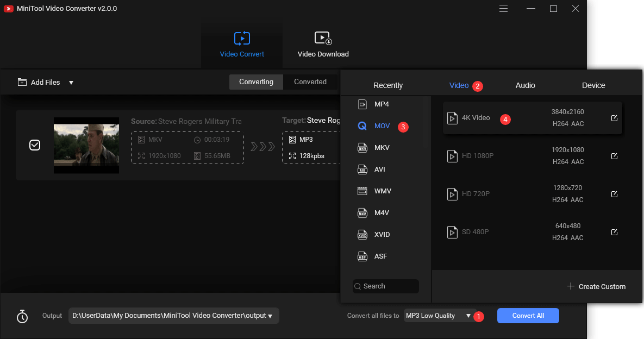644x339 pixels.
Task: Select the HD 1080P preset
Action: 532,156
